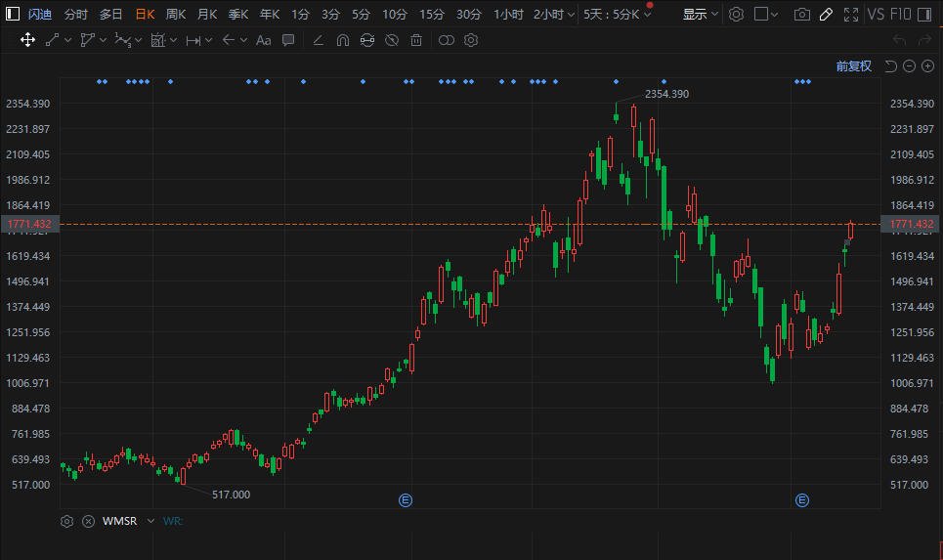
Task: Open the trend line tool dropdown arrow
Action: click(68, 40)
